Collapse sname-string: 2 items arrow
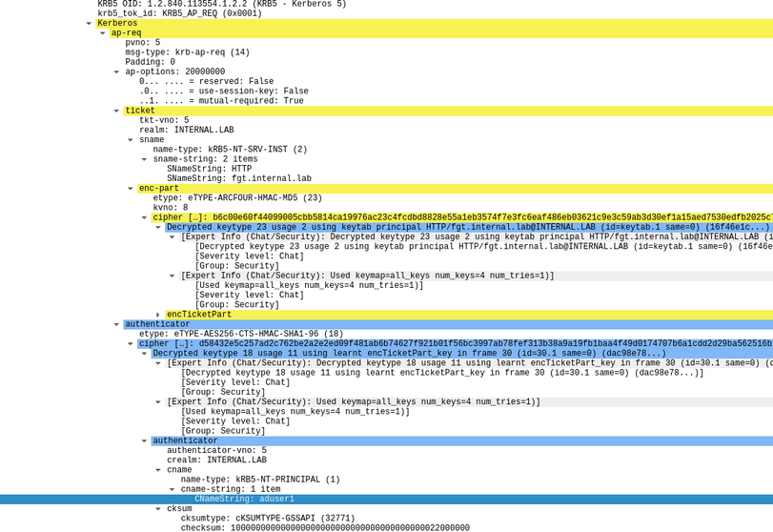This screenshot has width=773, height=532. click(x=144, y=159)
